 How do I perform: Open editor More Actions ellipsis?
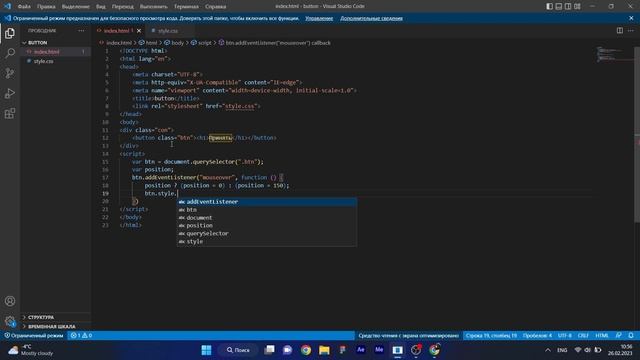pyautogui.click(x=631, y=31)
